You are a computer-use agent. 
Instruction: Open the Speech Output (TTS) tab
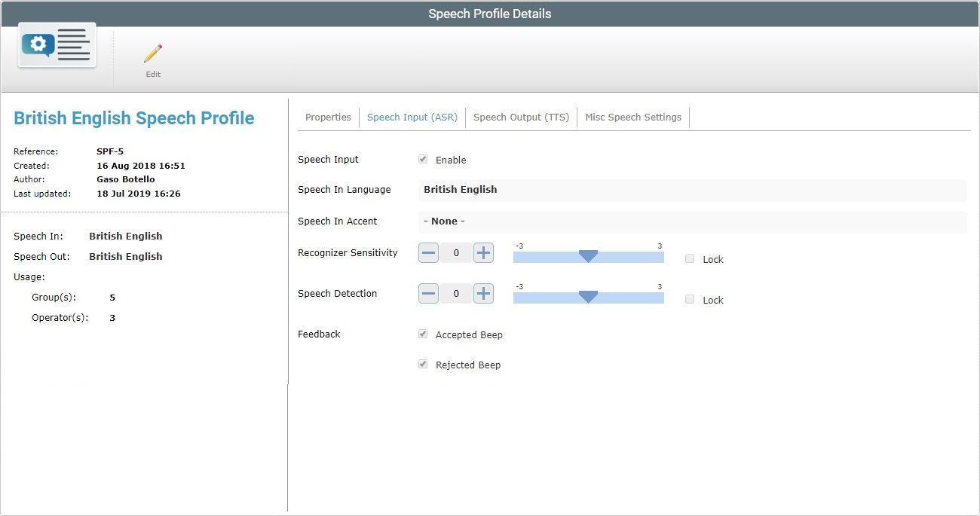click(x=521, y=117)
